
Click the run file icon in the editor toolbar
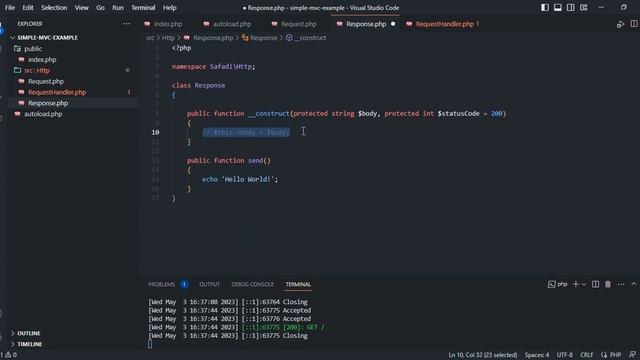620,24
